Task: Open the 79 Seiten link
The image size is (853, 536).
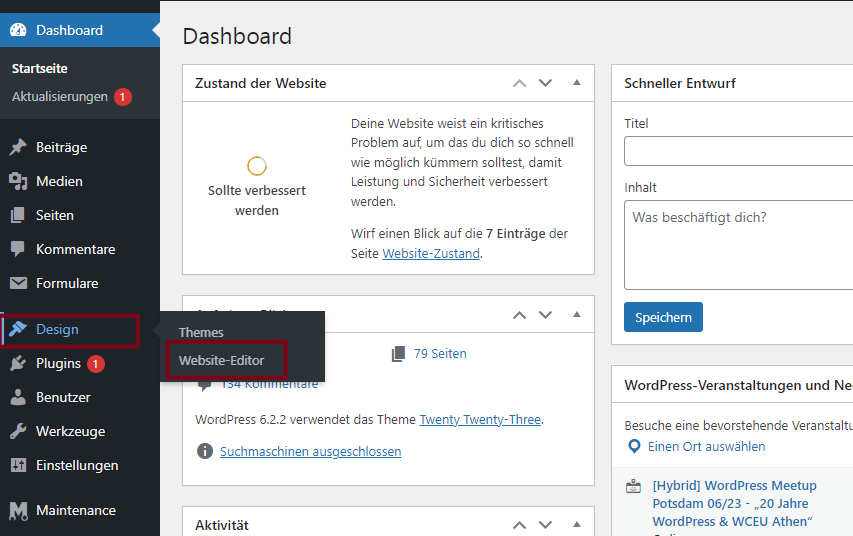Action: [440, 354]
